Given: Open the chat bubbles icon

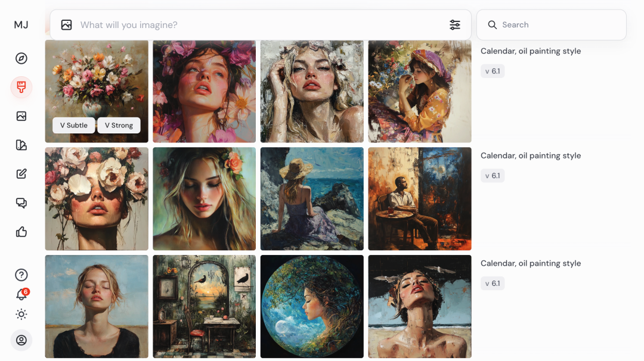Looking at the screenshot, I should point(21,203).
